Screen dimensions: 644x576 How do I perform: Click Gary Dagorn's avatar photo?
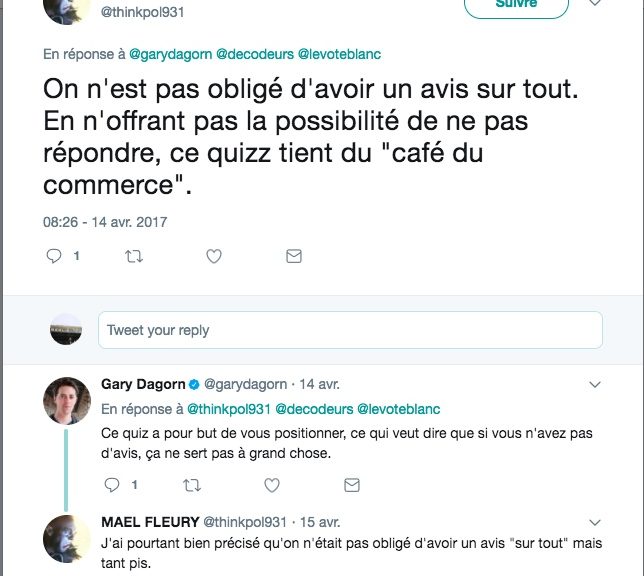click(67, 401)
